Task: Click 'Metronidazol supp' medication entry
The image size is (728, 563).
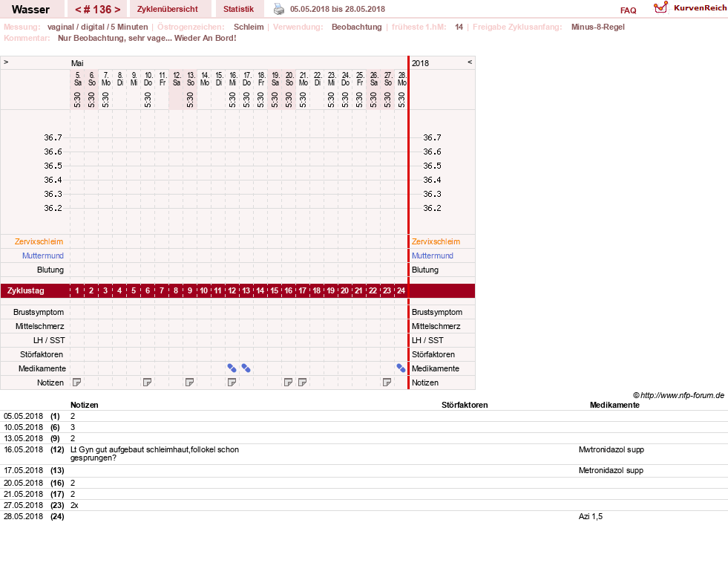Action: pyautogui.click(x=611, y=471)
